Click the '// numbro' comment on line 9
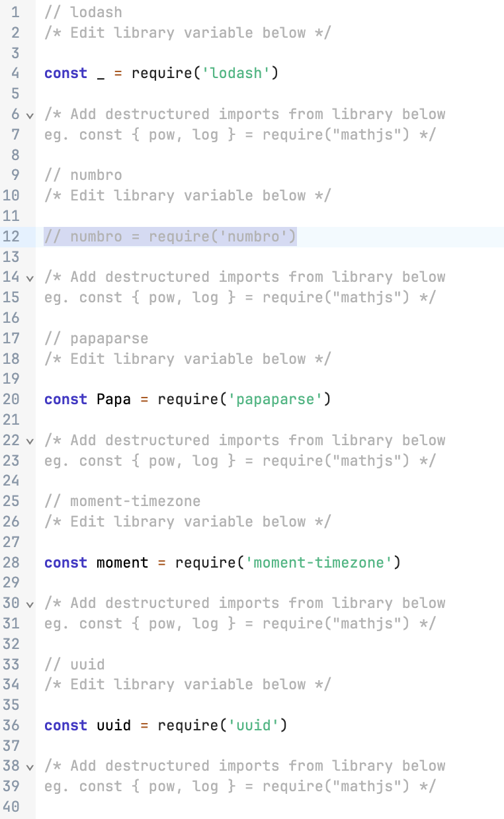The height and width of the screenshot is (819, 504). click(x=83, y=175)
